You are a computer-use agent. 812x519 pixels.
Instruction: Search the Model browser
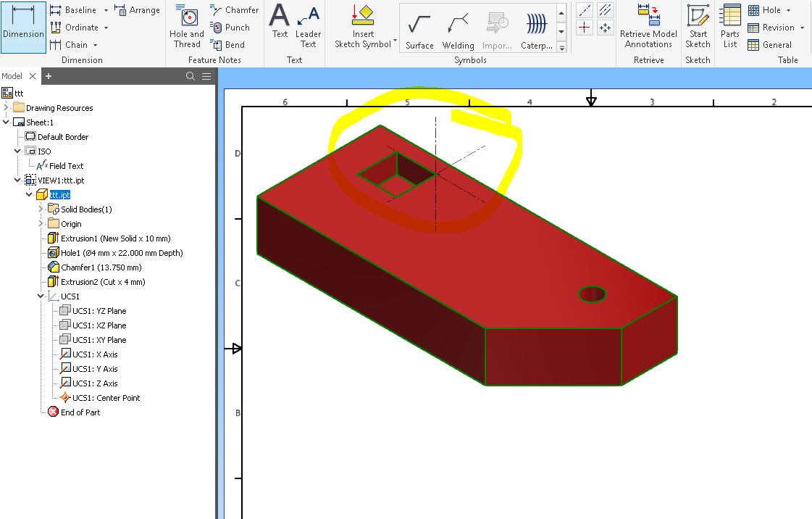[190, 76]
